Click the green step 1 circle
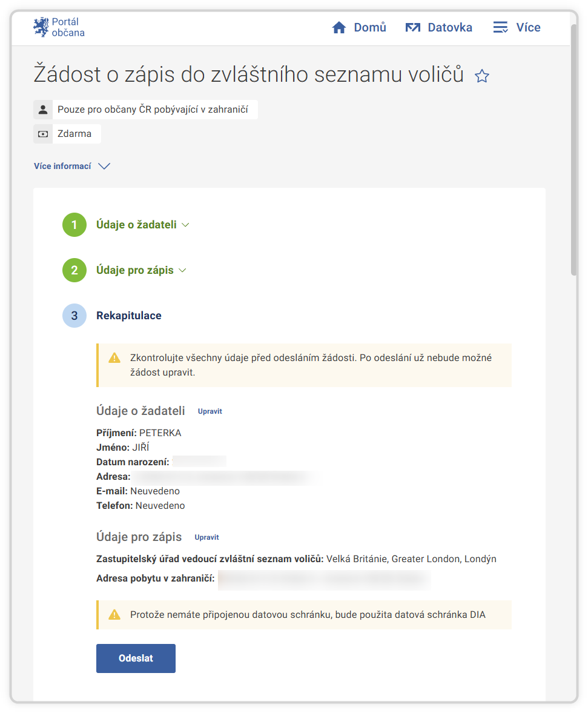This screenshot has height=713, width=588. 74,225
